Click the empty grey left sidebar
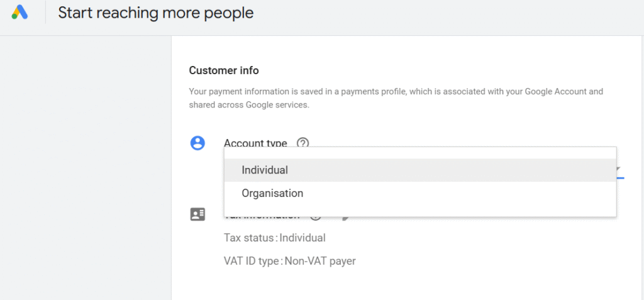The height and width of the screenshot is (300, 644). [86, 164]
